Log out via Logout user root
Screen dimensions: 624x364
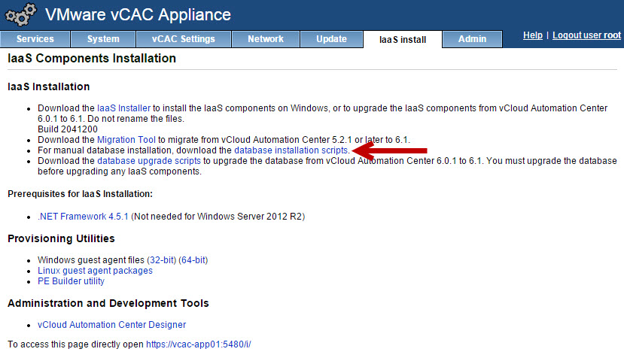point(586,35)
